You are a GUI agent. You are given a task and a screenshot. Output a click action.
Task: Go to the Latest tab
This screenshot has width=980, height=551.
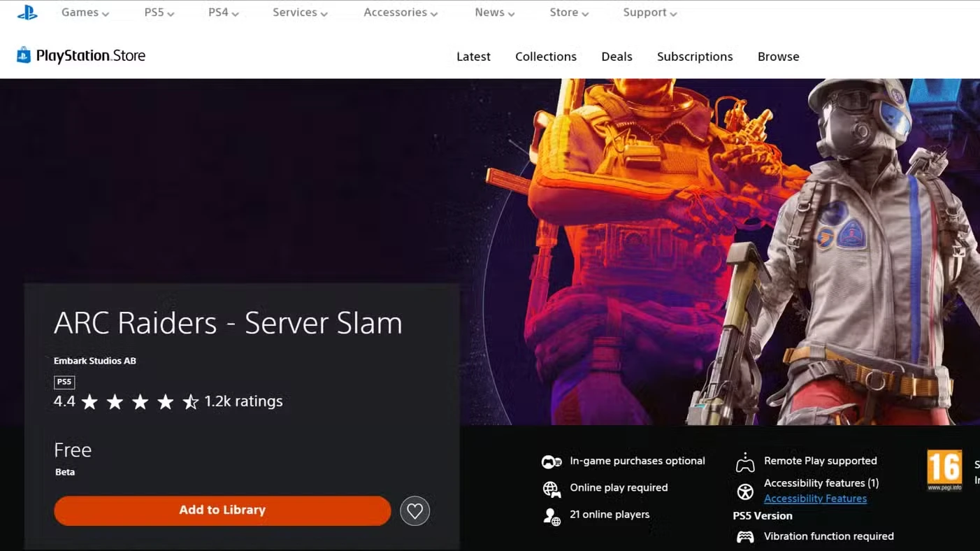(473, 57)
